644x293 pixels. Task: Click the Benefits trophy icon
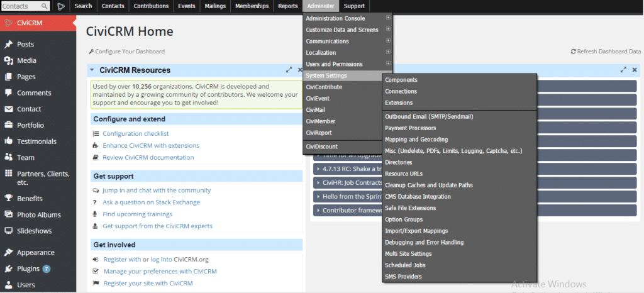tap(8, 198)
